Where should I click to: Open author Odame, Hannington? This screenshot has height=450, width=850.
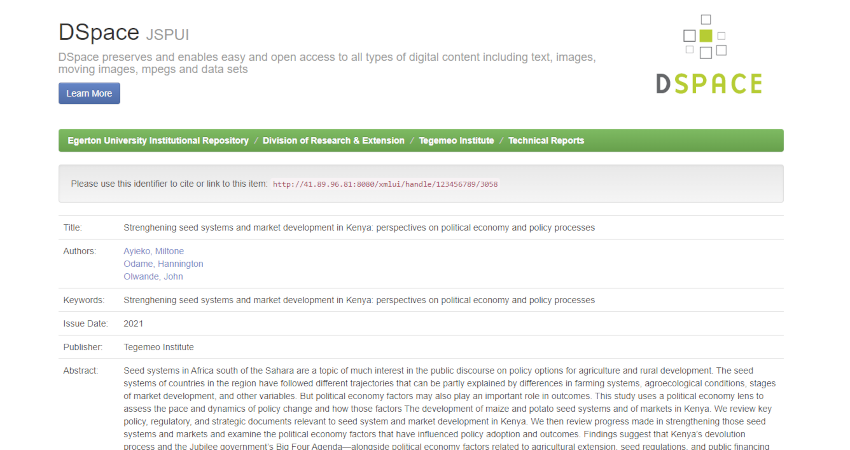click(163, 263)
